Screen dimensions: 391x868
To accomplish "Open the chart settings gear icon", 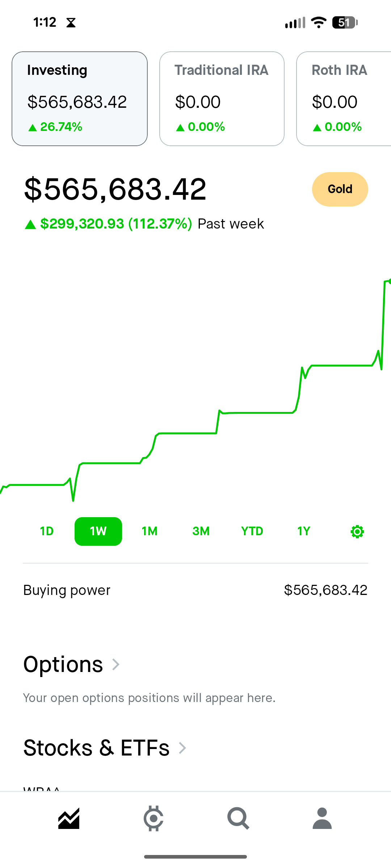I will coord(357,531).
